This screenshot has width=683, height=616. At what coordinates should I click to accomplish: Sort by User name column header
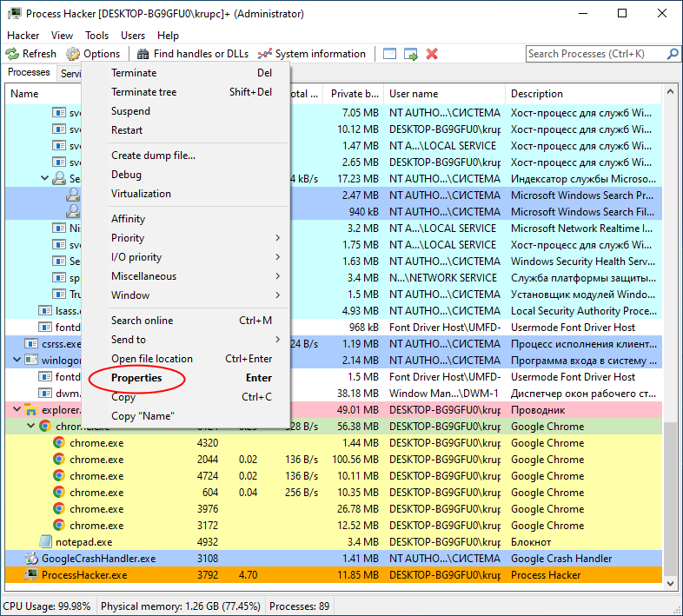(x=445, y=94)
